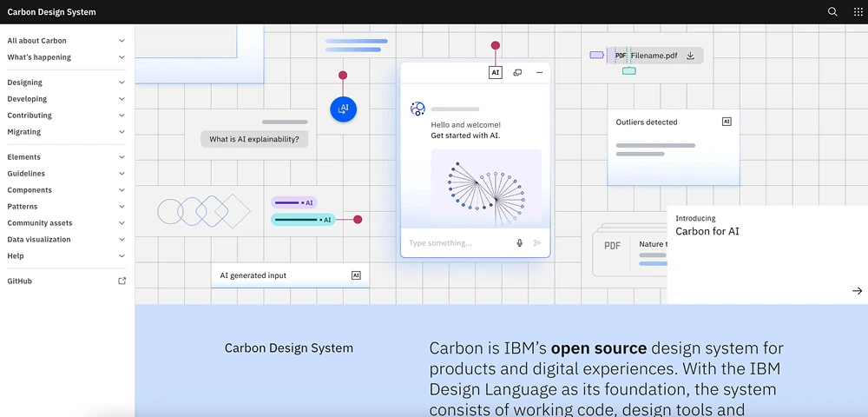Expand the Elements menu chevron

click(x=122, y=157)
